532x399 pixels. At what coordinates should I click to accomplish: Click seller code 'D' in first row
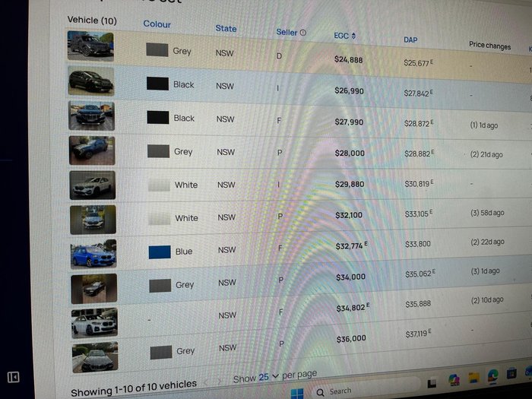click(x=279, y=56)
